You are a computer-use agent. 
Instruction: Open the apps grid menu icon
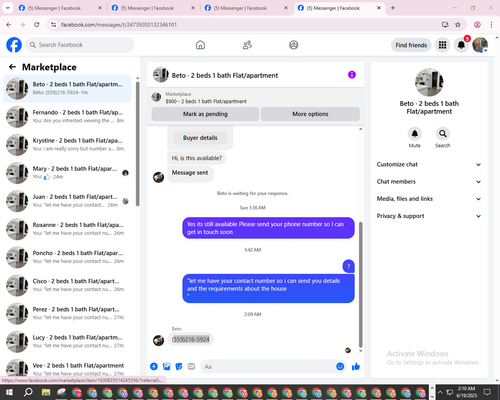(442, 45)
